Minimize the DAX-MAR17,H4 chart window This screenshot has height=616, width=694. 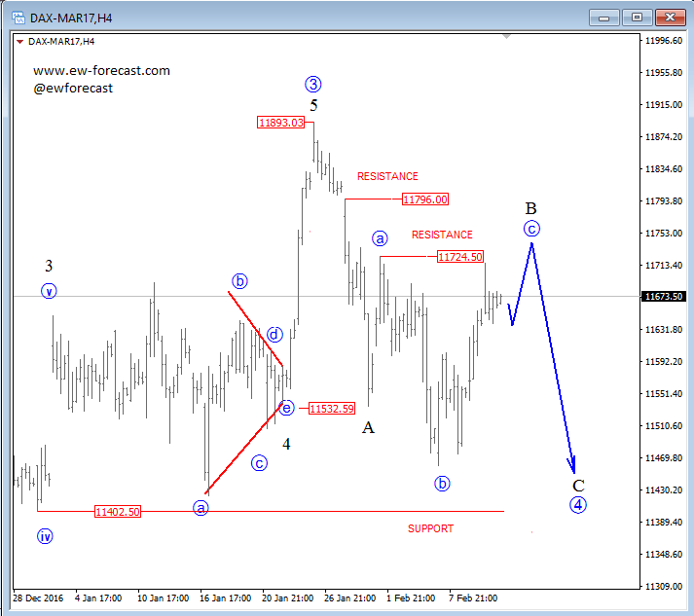605,18
